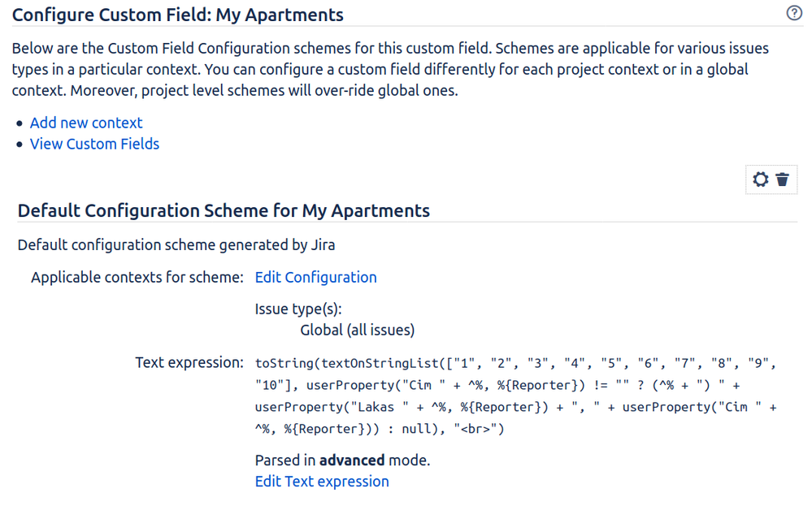Click the Text expression label
Image resolution: width=812 pixels, height=510 pixels.
point(189,362)
